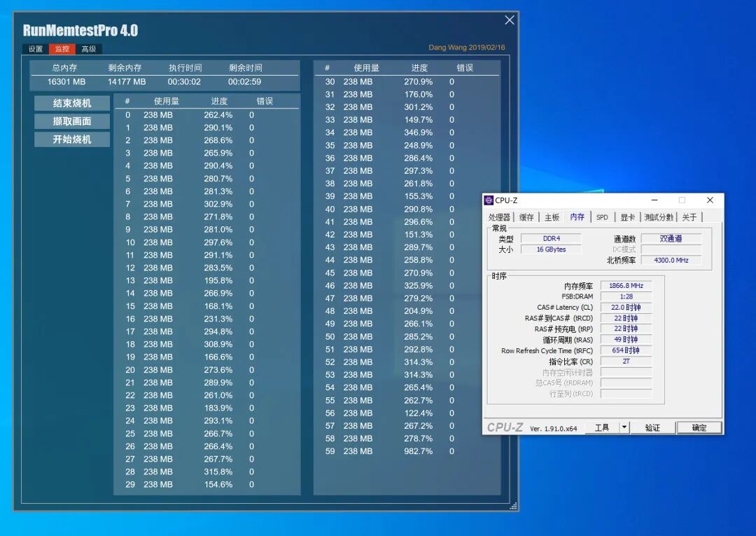The image size is (756, 536).
Task: Switch to the SPD tab in CPU-Z
Action: pyautogui.click(x=601, y=217)
